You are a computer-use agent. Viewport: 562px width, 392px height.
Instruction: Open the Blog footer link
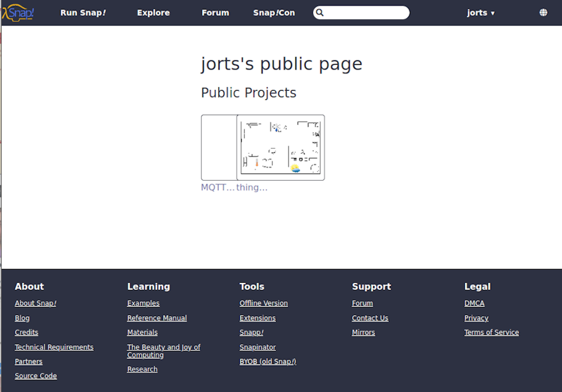click(22, 318)
